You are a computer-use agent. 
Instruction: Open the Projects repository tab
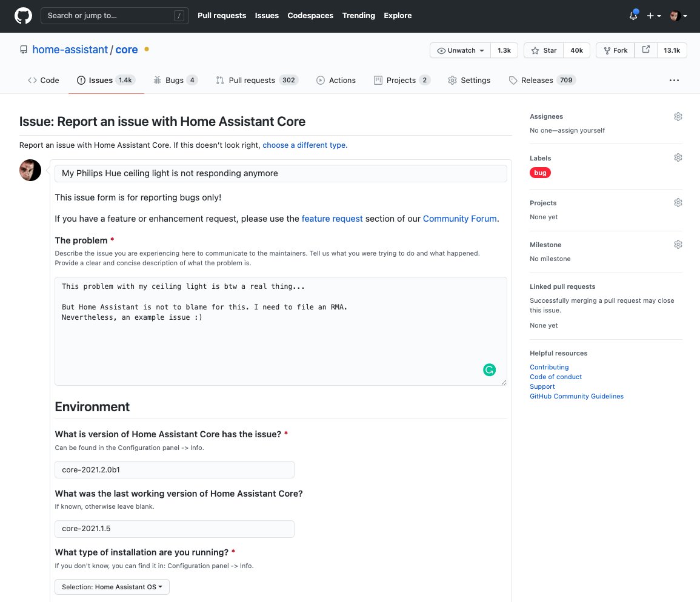[x=402, y=81]
